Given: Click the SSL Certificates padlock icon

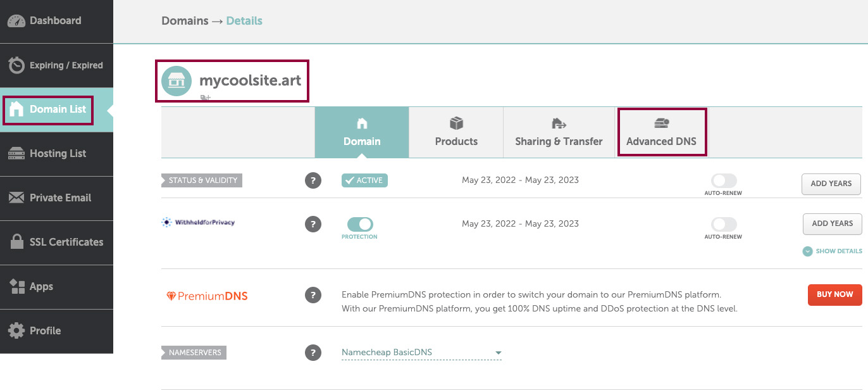Looking at the screenshot, I should point(17,242).
